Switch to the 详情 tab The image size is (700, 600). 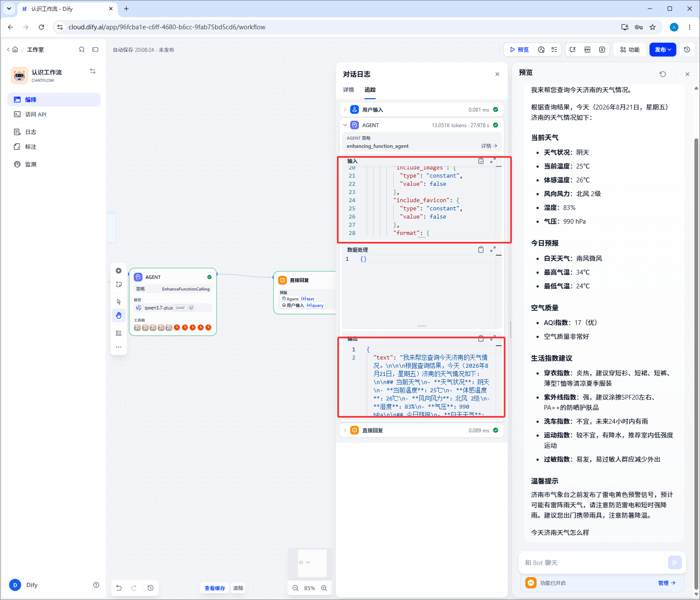(348, 90)
